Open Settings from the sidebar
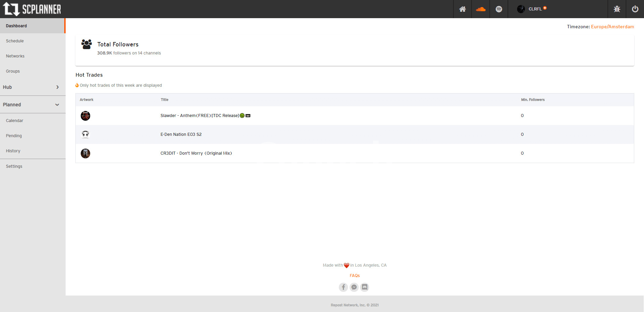Image resolution: width=644 pixels, height=312 pixels. click(x=14, y=166)
